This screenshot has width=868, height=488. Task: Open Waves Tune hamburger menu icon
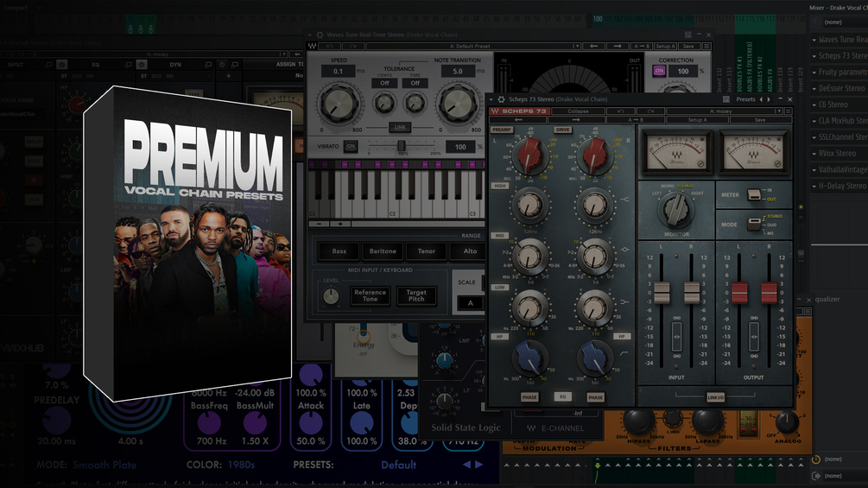pos(706,47)
